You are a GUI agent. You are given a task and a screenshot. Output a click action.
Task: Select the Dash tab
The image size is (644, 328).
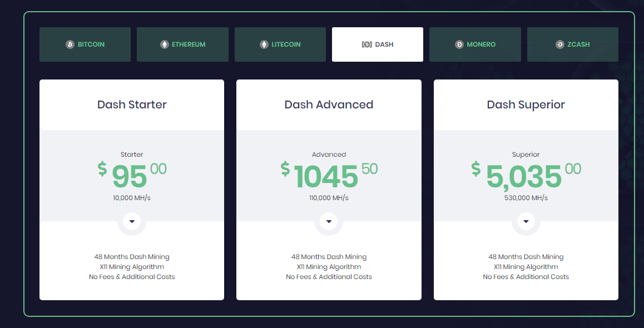coord(378,44)
